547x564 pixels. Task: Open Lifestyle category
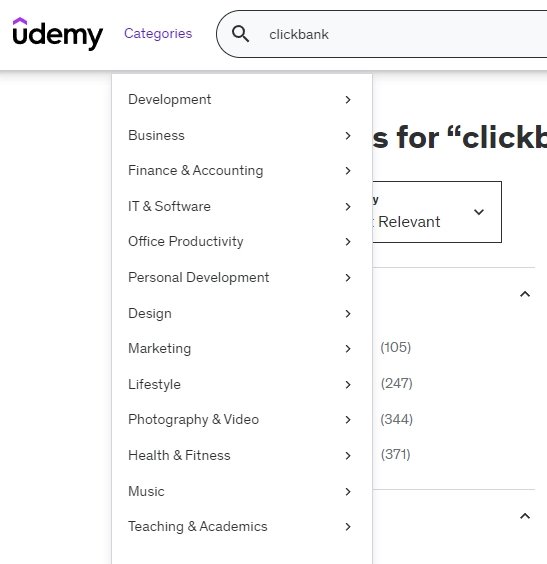click(240, 385)
